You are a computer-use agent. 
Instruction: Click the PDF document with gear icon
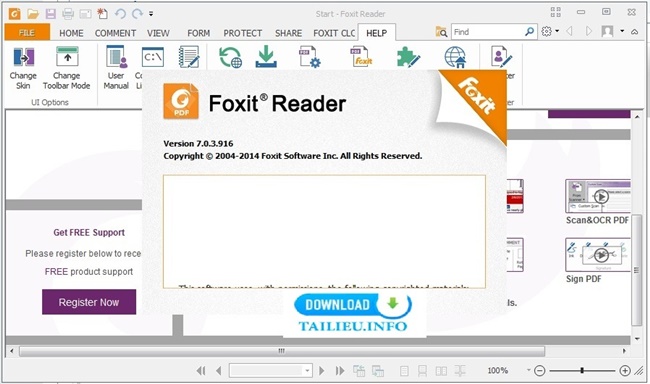point(310,57)
